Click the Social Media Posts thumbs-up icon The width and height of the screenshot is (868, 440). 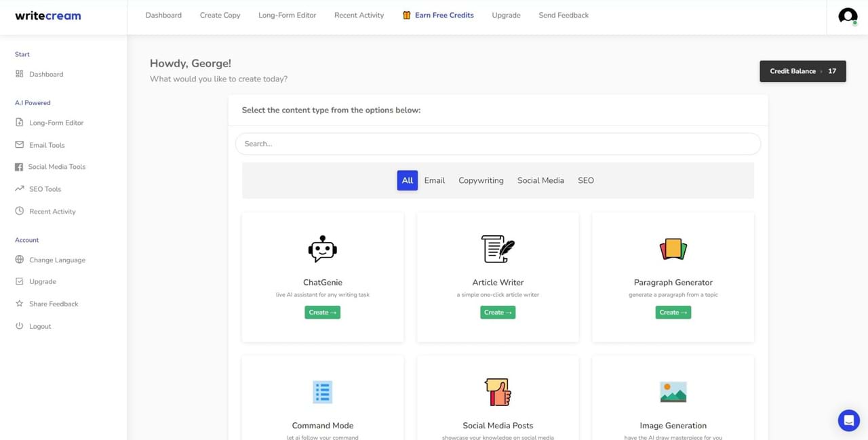(498, 392)
